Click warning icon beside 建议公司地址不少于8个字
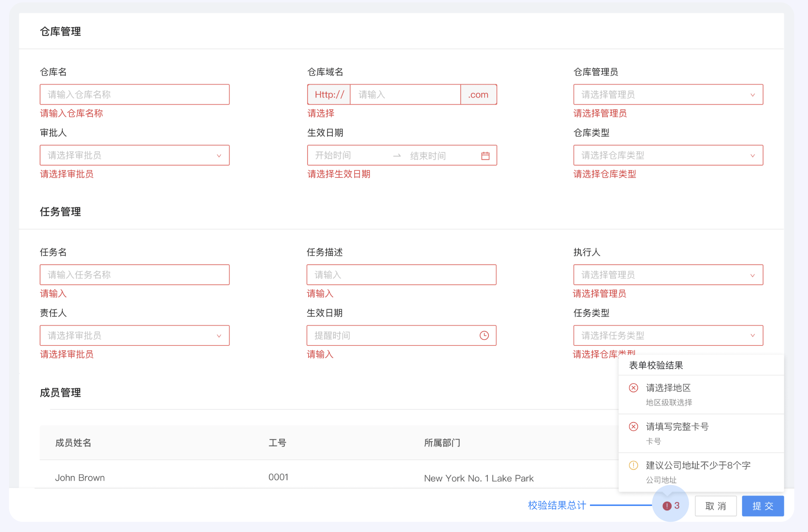The width and height of the screenshot is (808, 532). (x=633, y=465)
